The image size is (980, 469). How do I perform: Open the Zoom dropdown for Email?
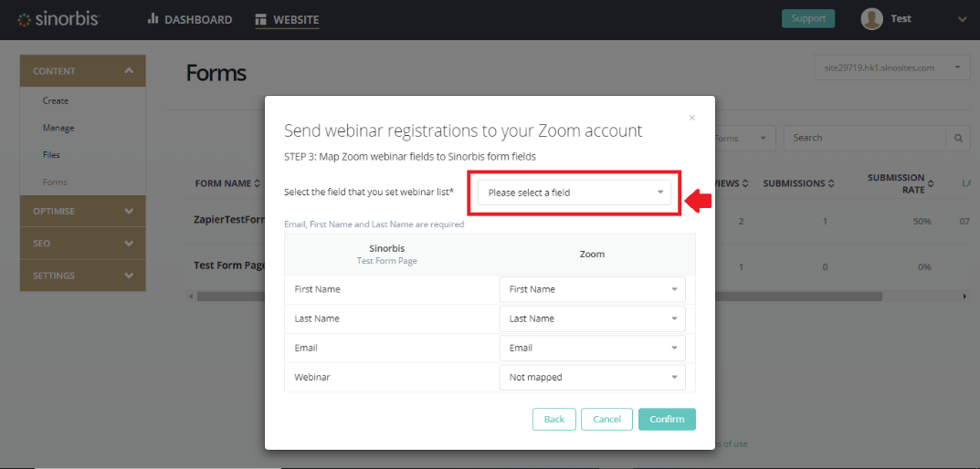(593, 348)
